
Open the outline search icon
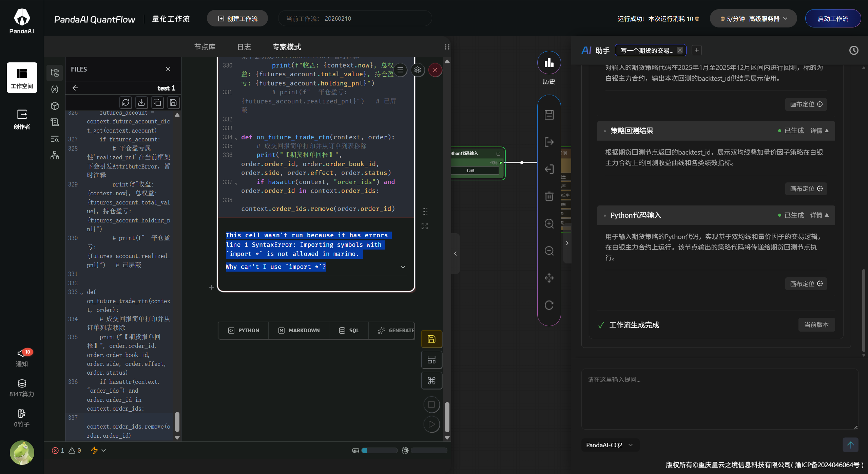point(55,139)
